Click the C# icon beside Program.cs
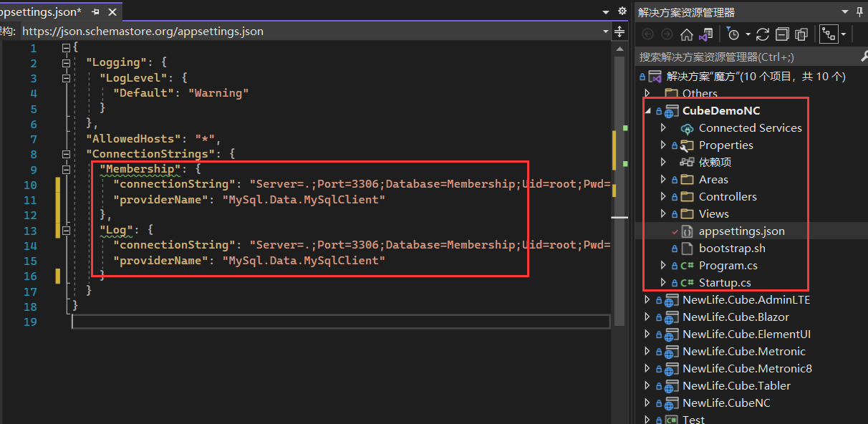This screenshot has height=424, width=868. coord(687,266)
